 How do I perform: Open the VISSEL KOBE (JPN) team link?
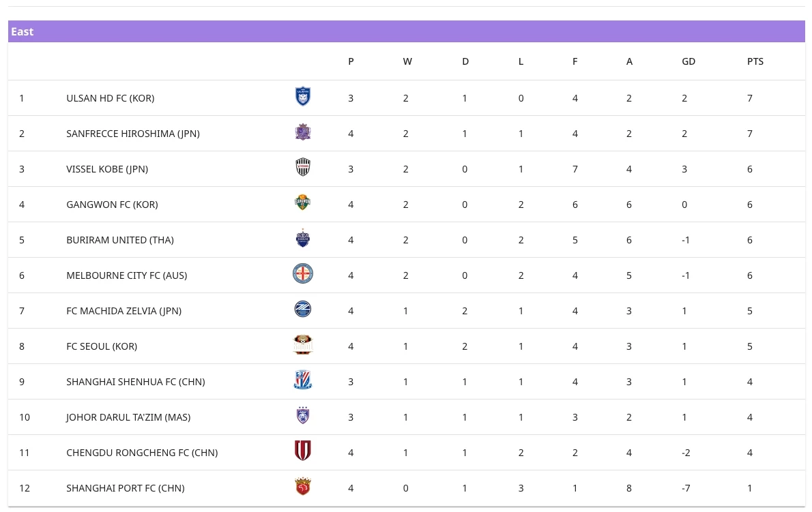107,169
